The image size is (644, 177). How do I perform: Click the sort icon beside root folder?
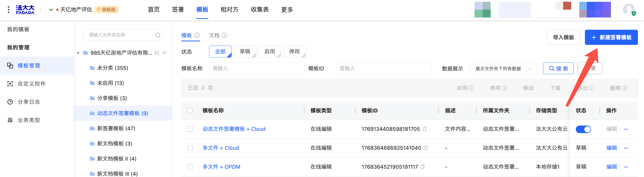click(x=157, y=53)
